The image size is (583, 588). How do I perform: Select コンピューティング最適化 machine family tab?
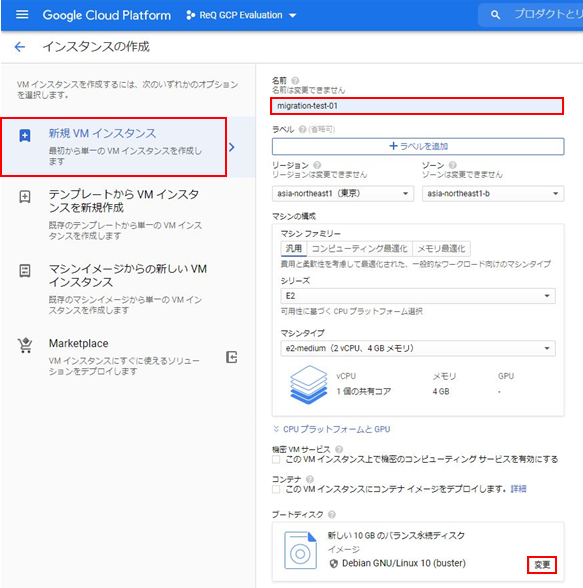[x=360, y=248]
